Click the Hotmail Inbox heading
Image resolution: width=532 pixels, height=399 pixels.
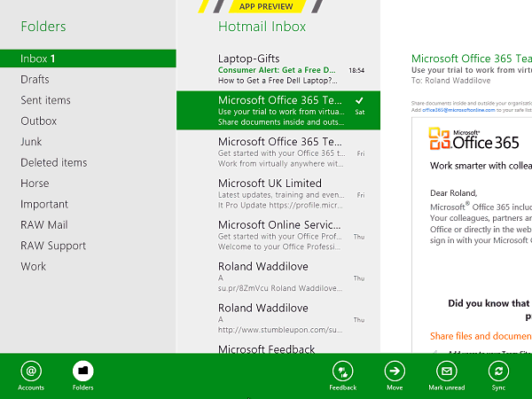[x=262, y=27]
